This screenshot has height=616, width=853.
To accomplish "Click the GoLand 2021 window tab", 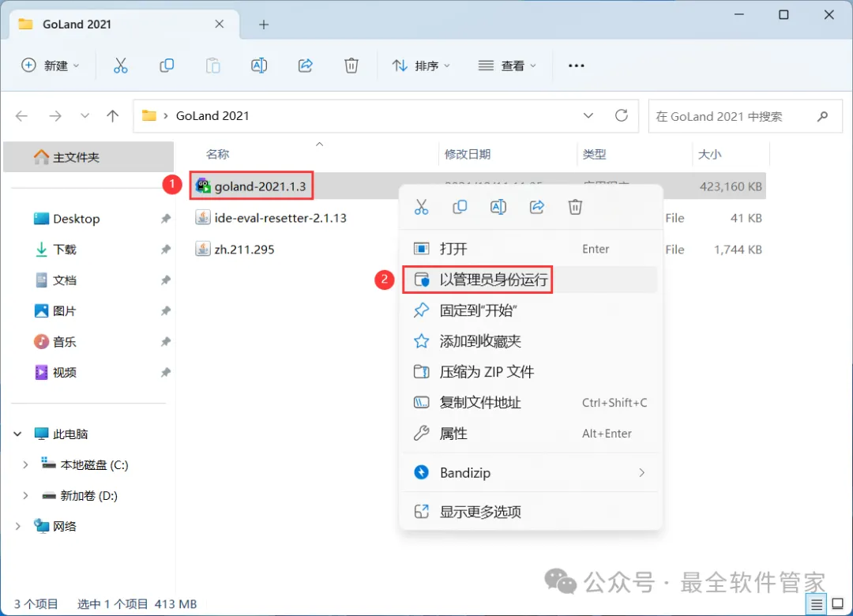I will tap(125, 24).
